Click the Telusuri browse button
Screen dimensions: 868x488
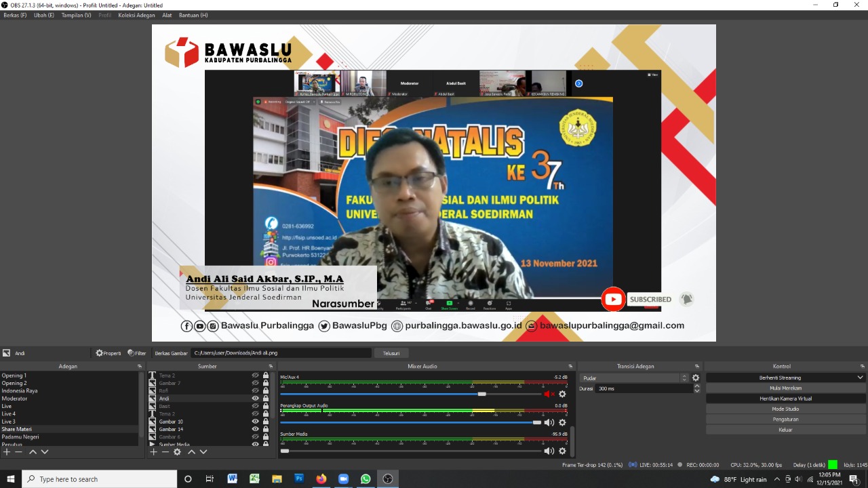click(391, 353)
